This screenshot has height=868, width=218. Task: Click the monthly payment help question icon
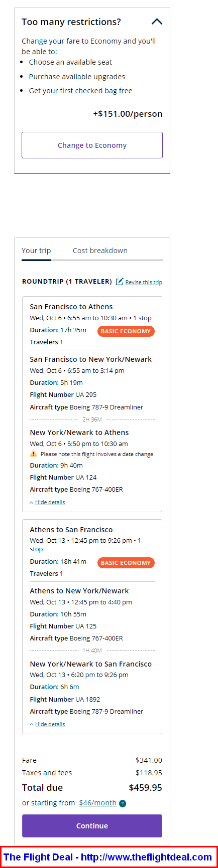point(123,803)
